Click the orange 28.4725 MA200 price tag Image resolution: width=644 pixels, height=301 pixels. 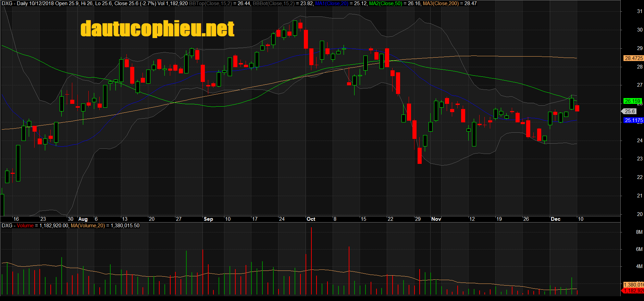tap(633, 58)
